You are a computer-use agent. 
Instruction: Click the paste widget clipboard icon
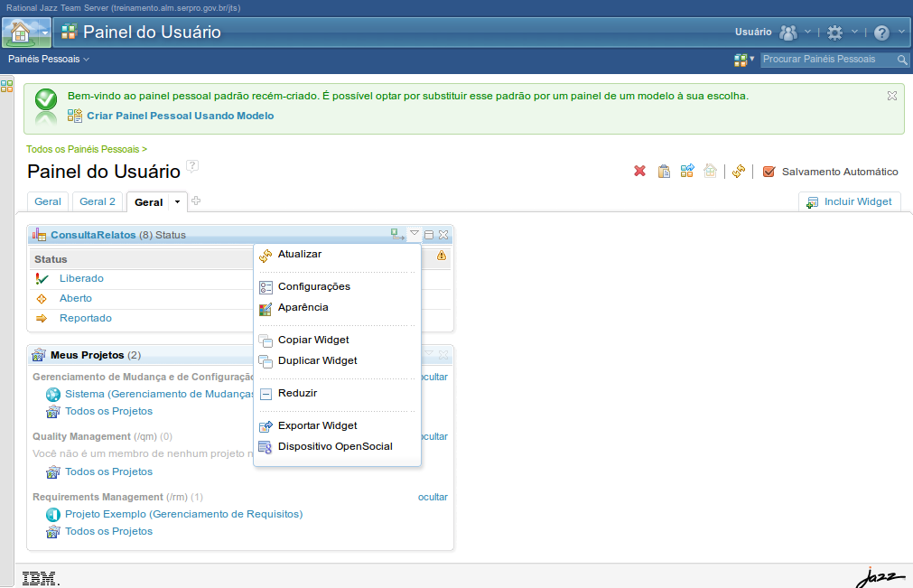point(664,171)
